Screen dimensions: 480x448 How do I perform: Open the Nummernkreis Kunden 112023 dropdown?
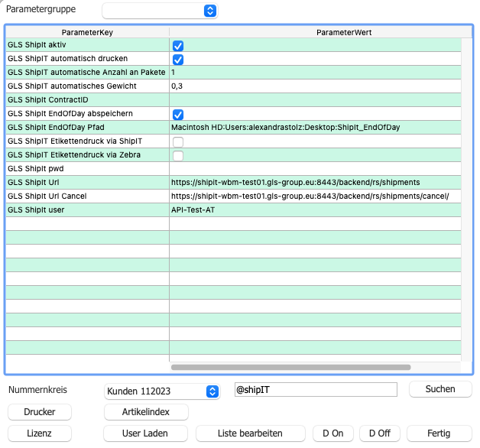tap(162, 391)
